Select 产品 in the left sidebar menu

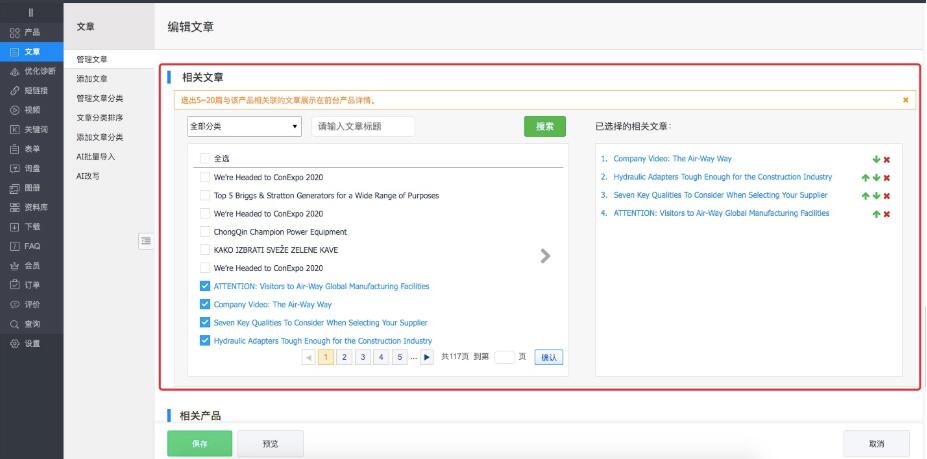point(32,32)
